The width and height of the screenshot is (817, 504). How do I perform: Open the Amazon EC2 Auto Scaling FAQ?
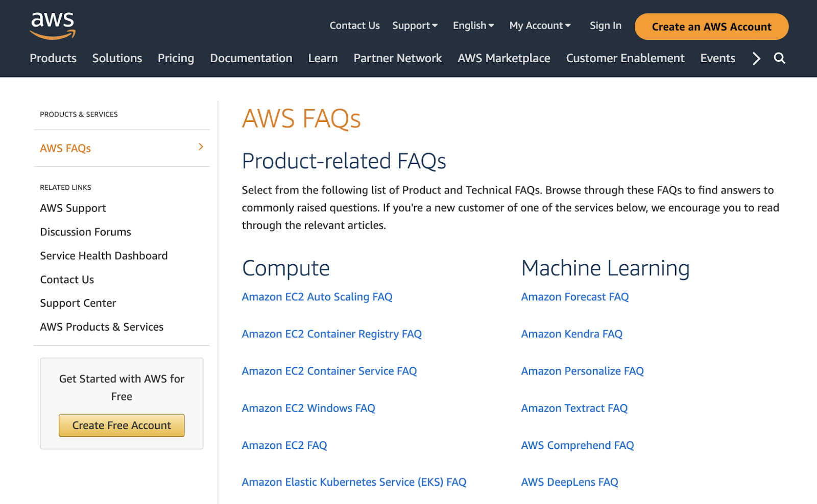317,296
